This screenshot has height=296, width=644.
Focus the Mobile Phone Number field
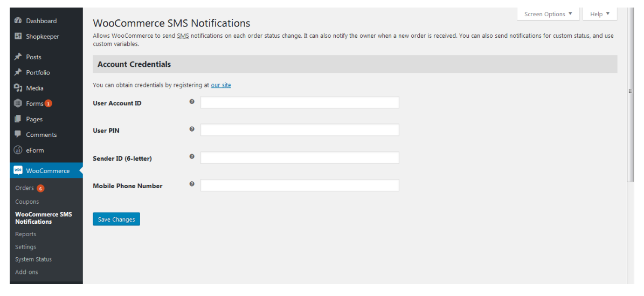click(300, 185)
